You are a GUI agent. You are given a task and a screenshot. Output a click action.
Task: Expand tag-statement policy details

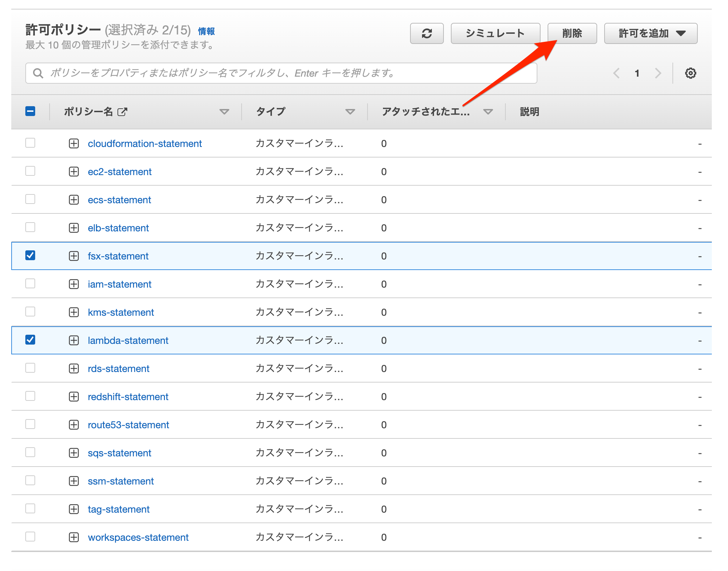(74, 509)
